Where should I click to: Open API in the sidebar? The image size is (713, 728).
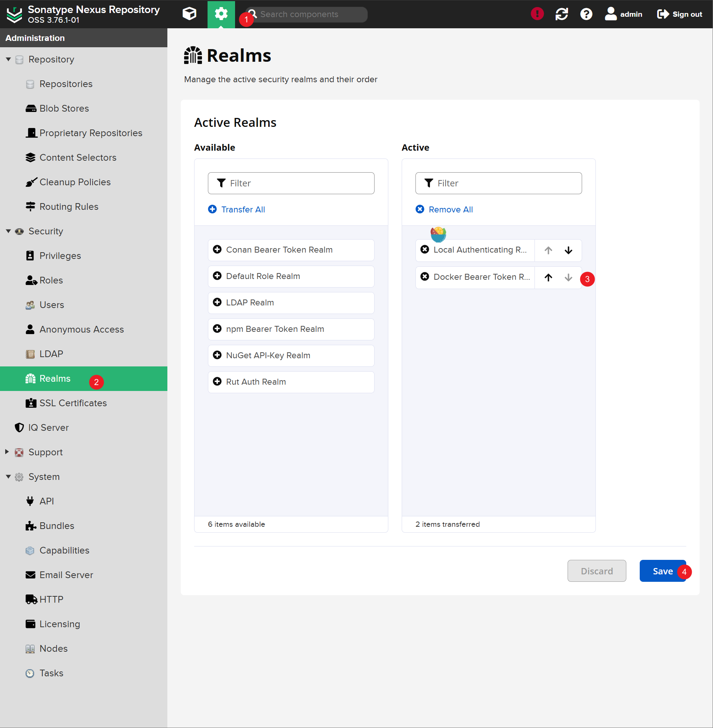coord(84,501)
